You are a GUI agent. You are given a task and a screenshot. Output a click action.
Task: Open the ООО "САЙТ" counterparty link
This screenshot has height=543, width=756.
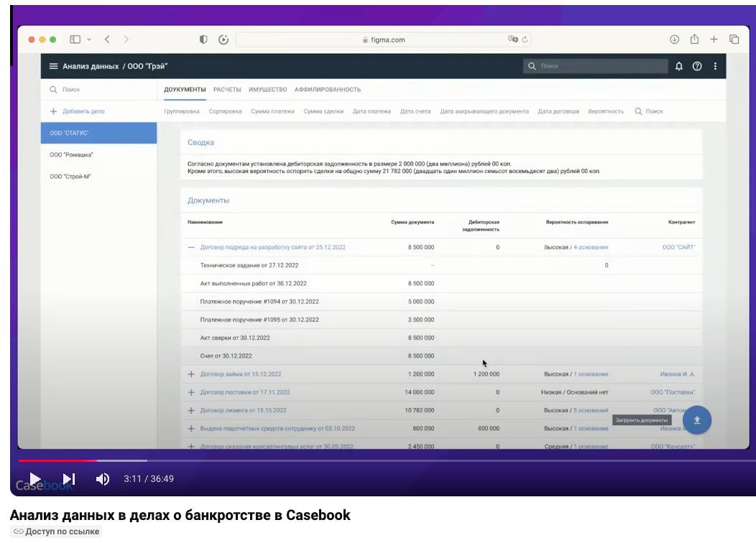pos(678,247)
